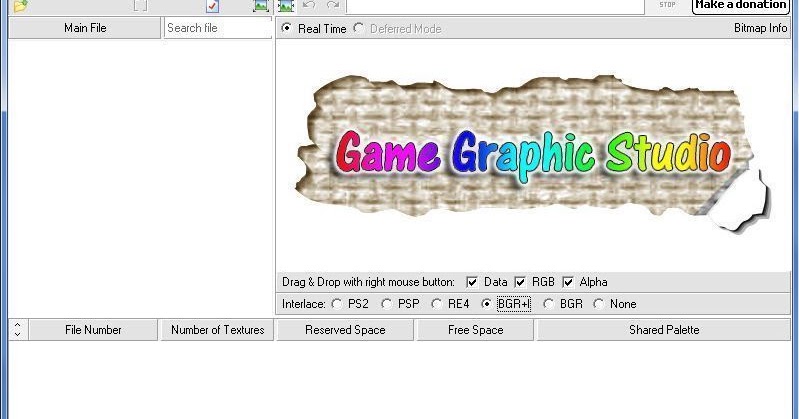Open the Bitmap Info label
This screenshot has height=419, width=799.
pos(760,28)
